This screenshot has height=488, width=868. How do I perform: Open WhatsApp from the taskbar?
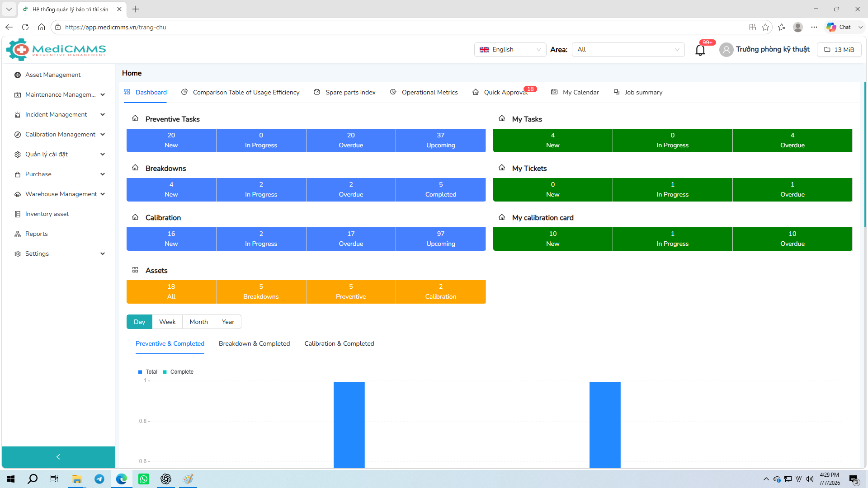144,479
